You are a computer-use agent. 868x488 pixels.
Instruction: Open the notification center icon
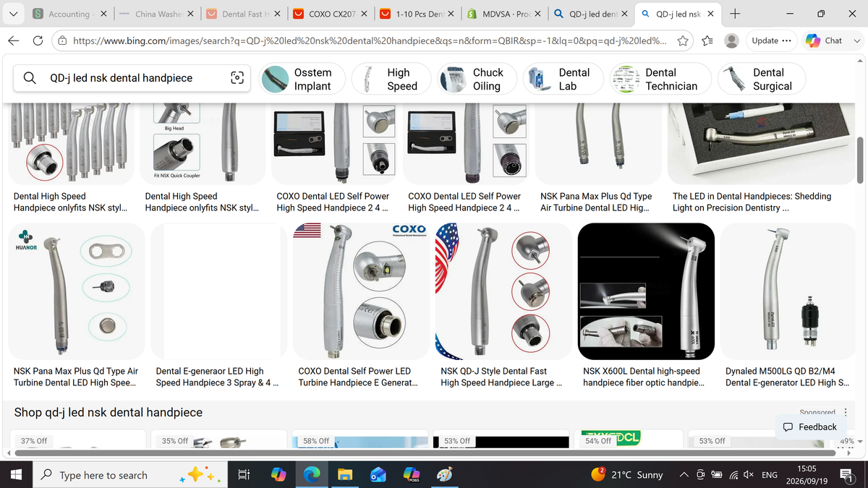[x=848, y=475]
